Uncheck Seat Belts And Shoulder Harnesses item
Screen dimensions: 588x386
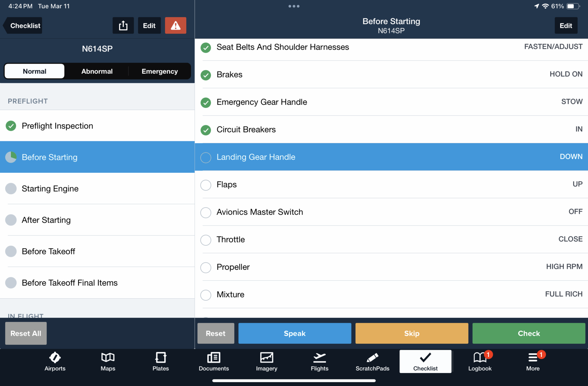pyautogui.click(x=206, y=47)
